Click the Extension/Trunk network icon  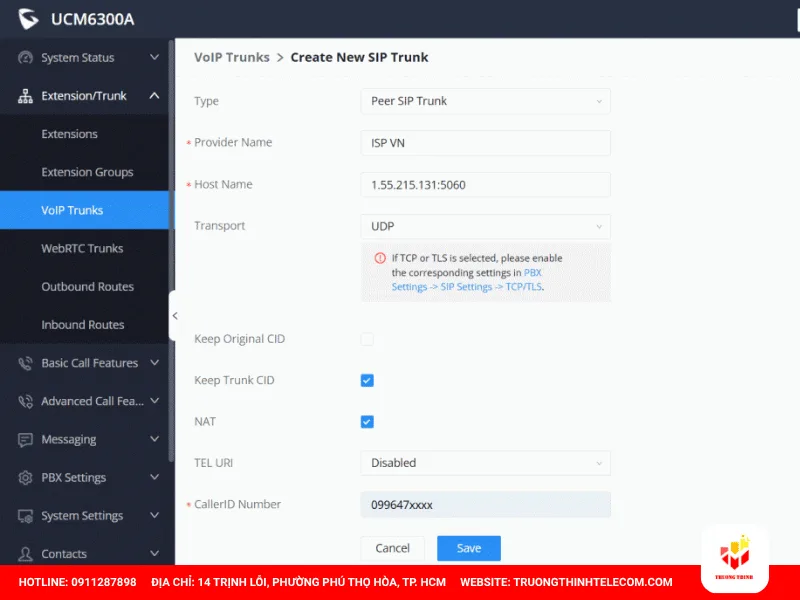(25, 96)
